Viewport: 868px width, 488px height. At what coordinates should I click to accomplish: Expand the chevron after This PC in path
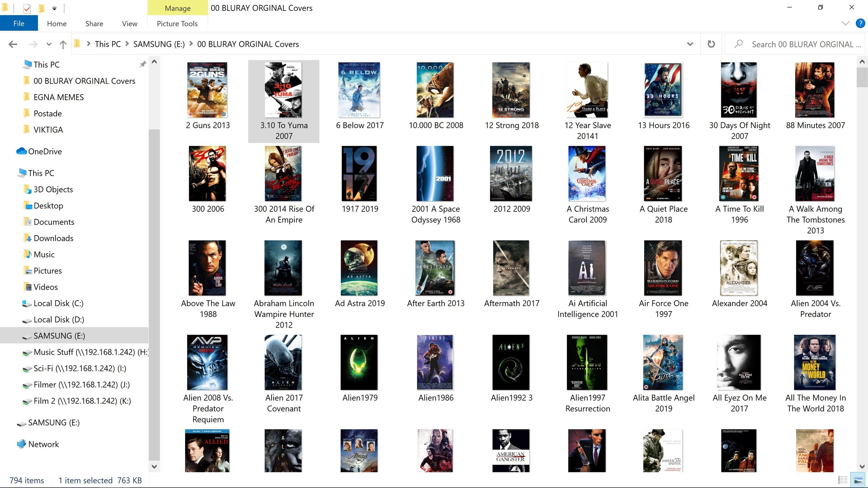[x=127, y=44]
